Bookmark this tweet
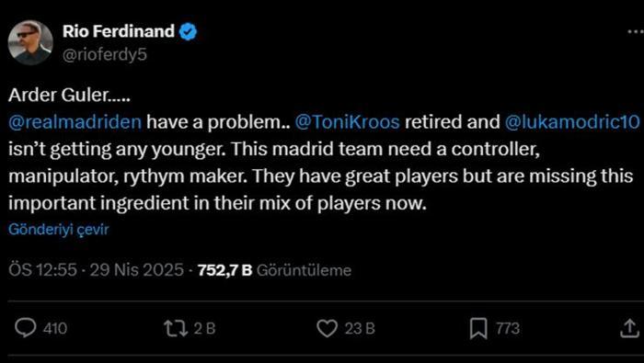The height and width of the screenshot is (363, 644). point(478,328)
